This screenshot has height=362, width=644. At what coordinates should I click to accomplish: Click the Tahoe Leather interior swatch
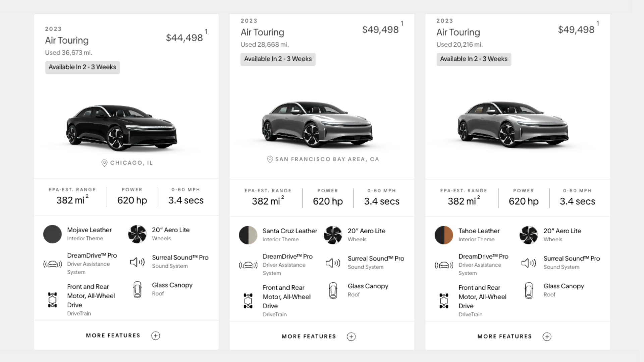coord(444,235)
